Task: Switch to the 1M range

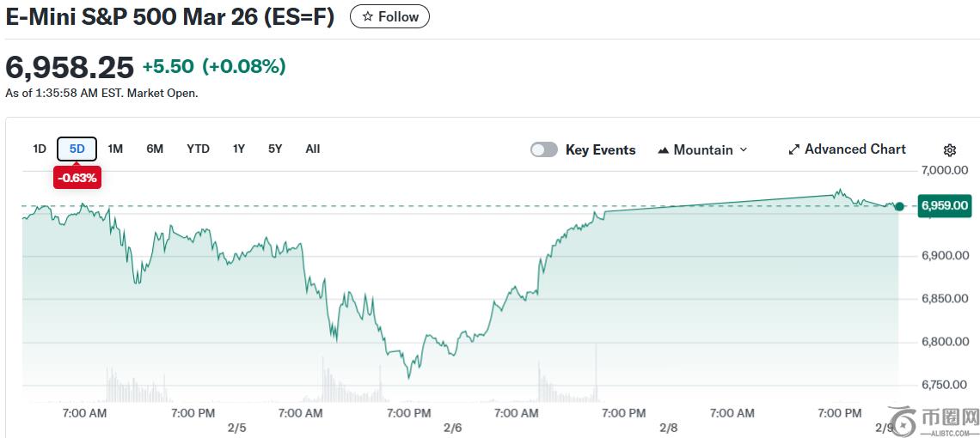Action: (x=115, y=149)
